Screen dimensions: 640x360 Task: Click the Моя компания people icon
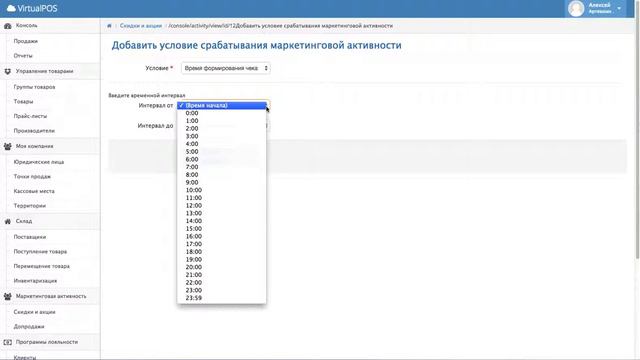[x=7, y=147]
